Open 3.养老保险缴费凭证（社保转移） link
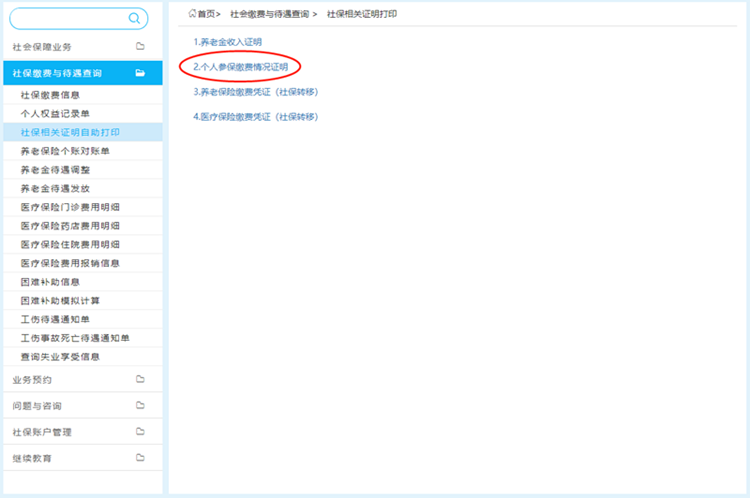The width and height of the screenshot is (750, 498). click(255, 92)
